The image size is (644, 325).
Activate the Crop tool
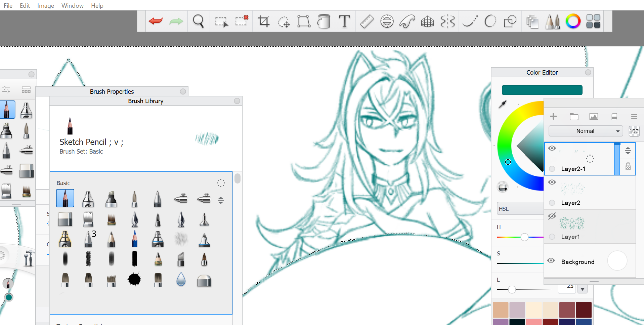coord(264,21)
